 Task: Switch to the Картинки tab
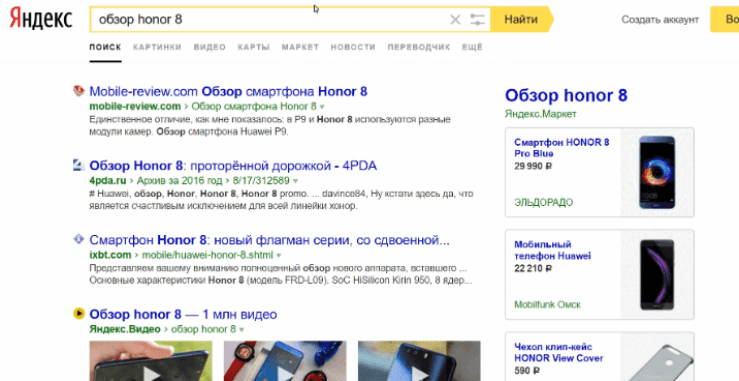[157, 47]
